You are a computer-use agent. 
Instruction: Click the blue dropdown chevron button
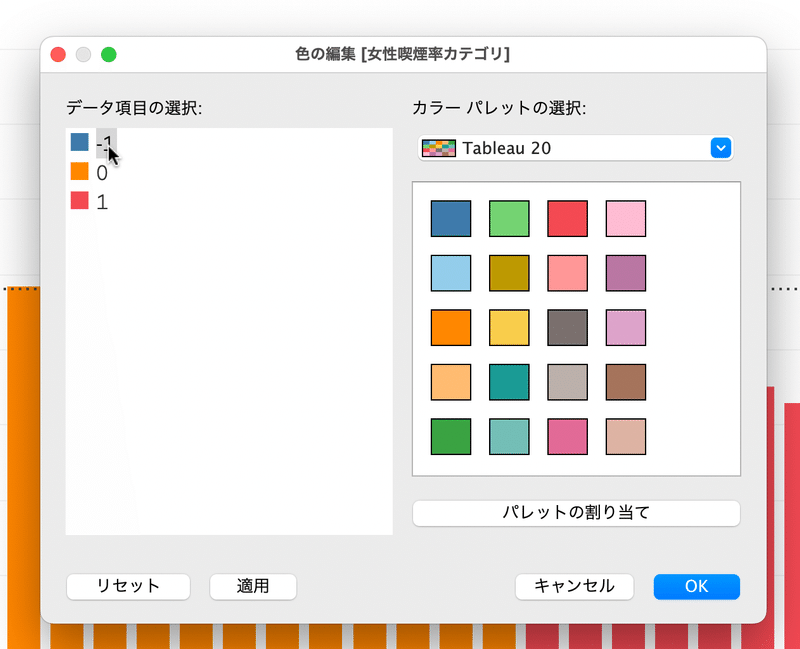(720, 148)
